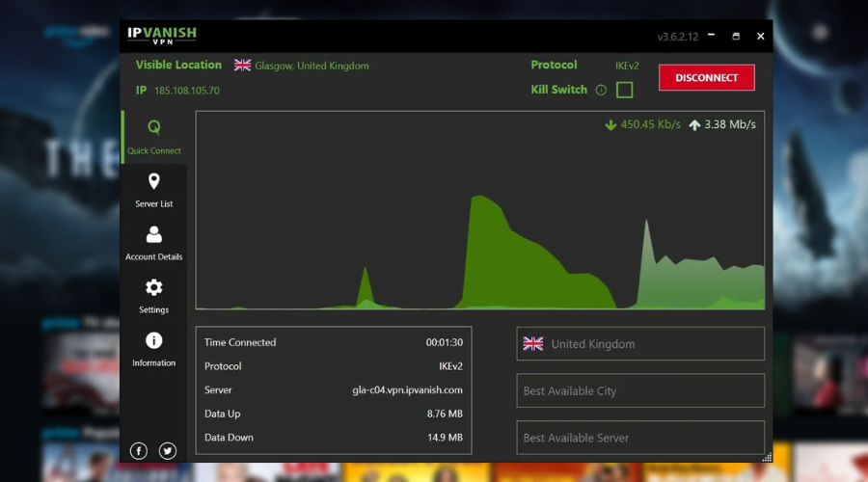Click Glasgow, United Kingdom location text
This screenshot has height=482, width=868.
pos(312,66)
